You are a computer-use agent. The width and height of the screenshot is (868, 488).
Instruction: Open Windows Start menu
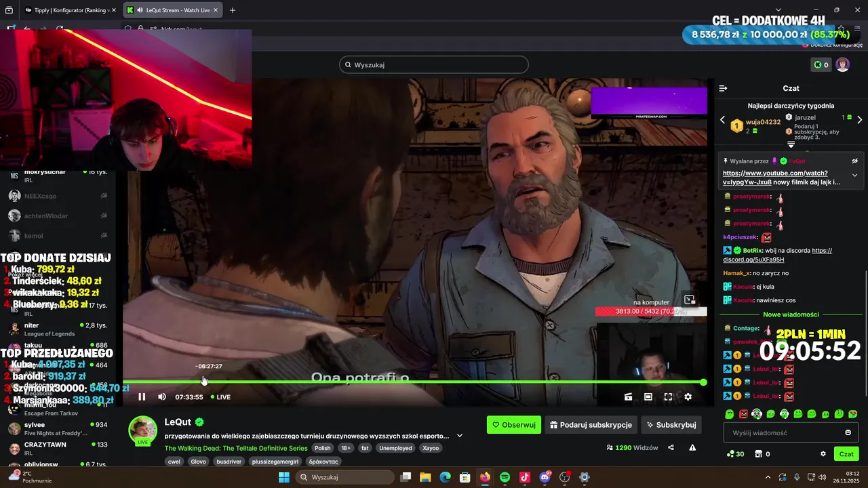[284, 477]
